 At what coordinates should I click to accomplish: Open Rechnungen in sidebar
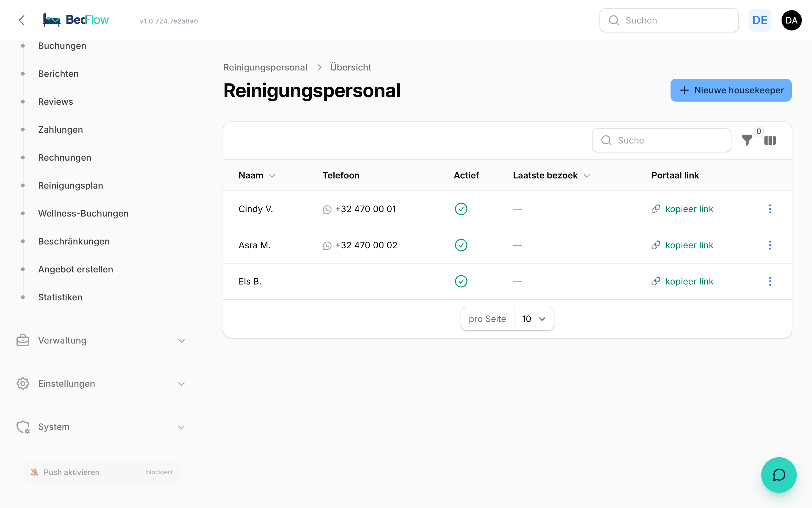tap(64, 157)
